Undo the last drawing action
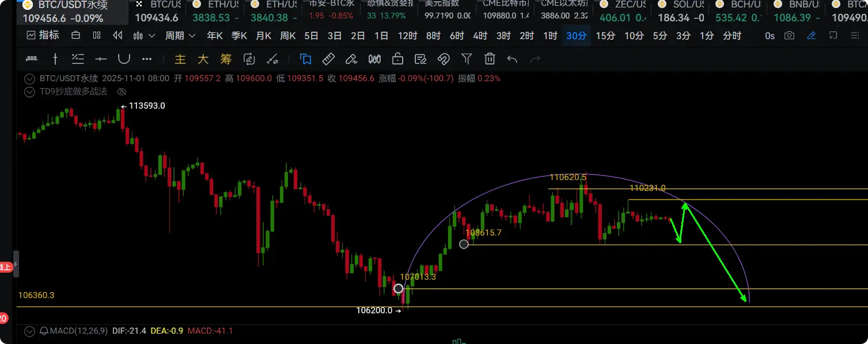868x344 pixels. click(x=512, y=59)
